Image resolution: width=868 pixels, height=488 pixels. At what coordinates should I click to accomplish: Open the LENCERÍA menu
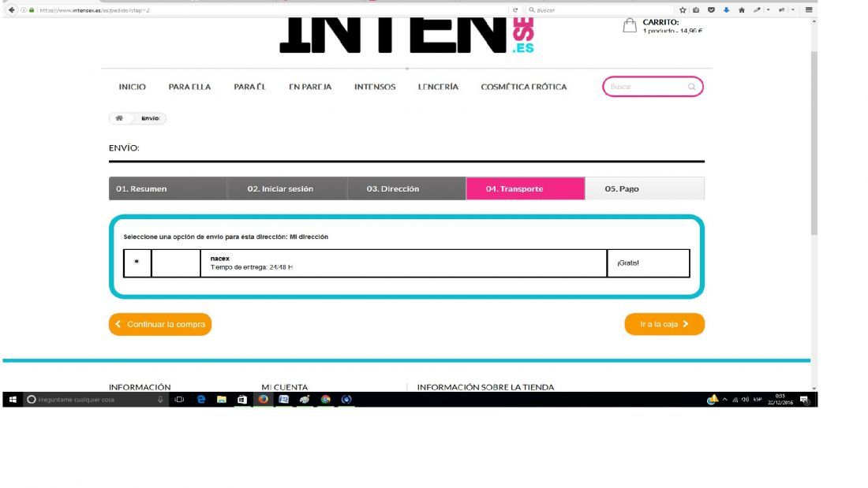click(x=438, y=87)
